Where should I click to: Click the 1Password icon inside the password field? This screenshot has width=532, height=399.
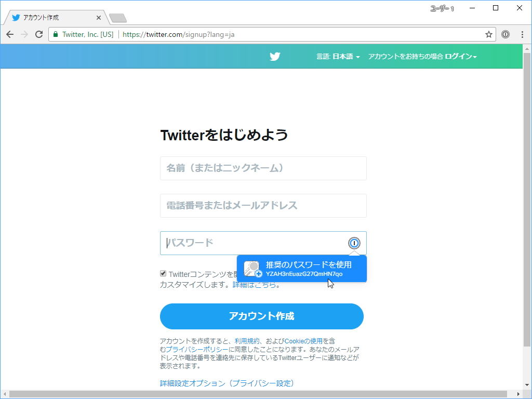[x=354, y=243]
